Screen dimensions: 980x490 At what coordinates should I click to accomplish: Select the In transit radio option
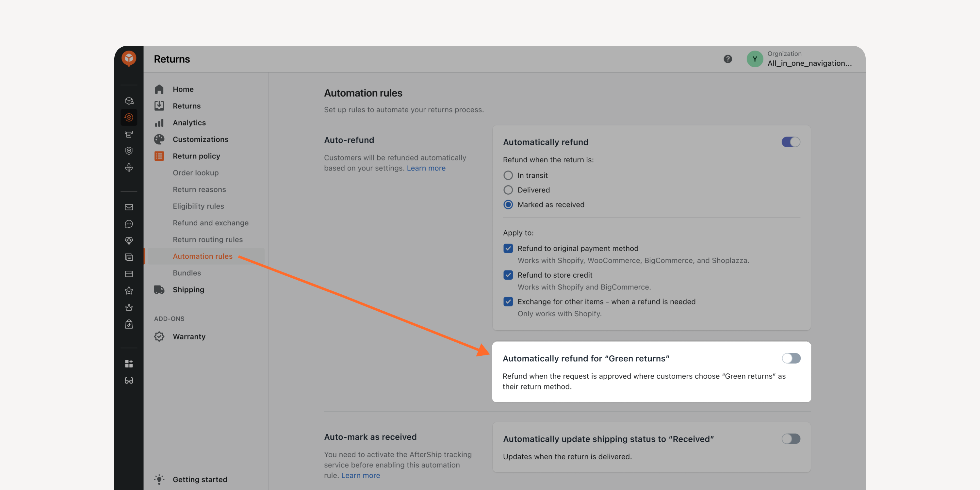508,175
